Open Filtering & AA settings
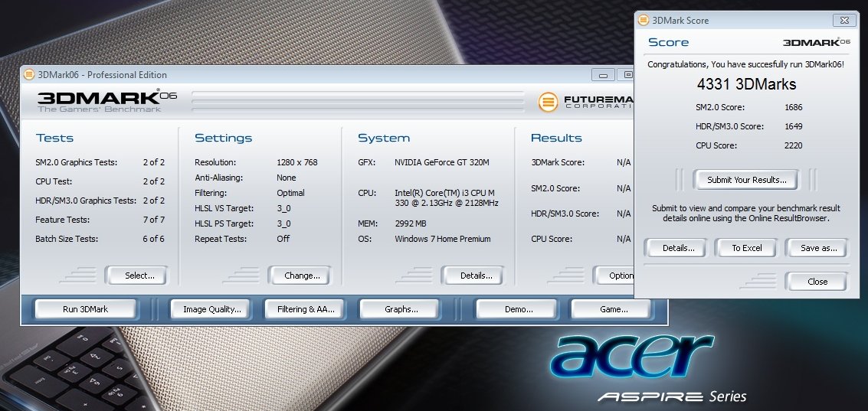 click(306, 309)
